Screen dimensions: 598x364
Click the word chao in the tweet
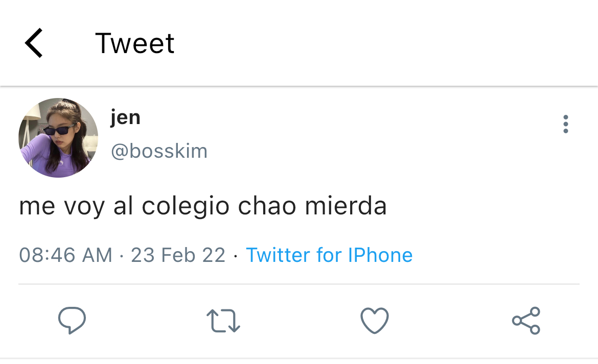[x=267, y=206]
